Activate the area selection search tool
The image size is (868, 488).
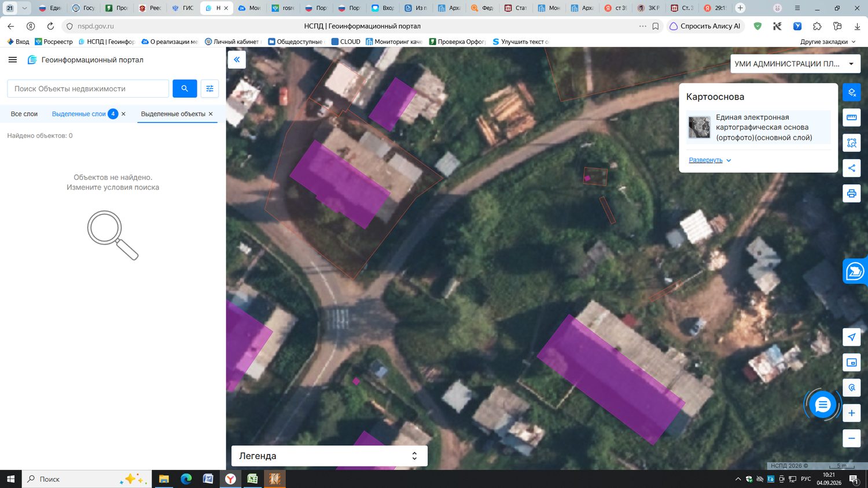click(851, 143)
